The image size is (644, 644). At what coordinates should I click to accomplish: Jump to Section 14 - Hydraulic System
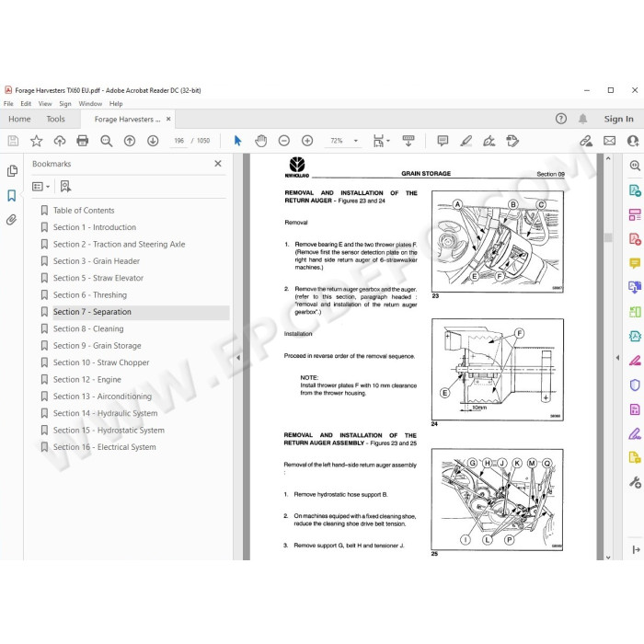pyautogui.click(x=105, y=413)
